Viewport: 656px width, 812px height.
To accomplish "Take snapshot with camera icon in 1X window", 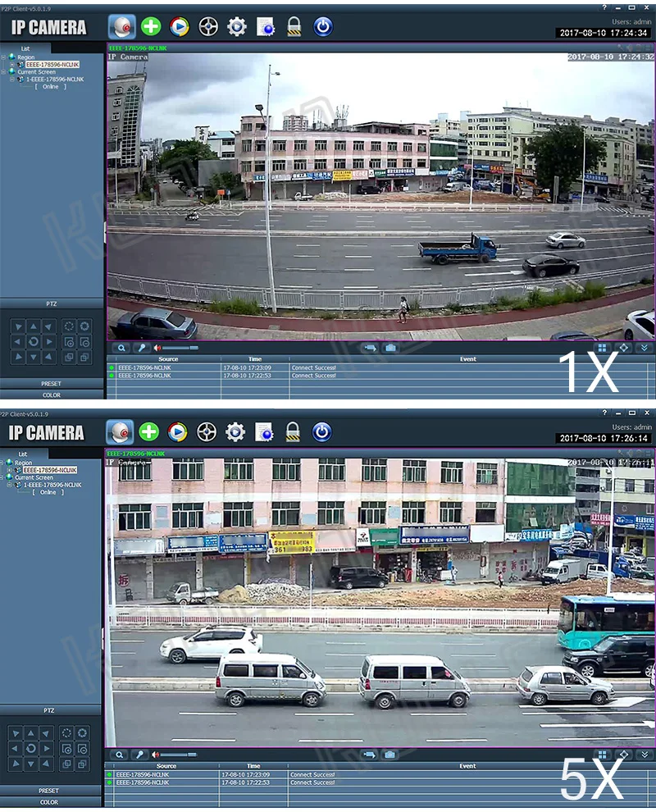I will [x=390, y=348].
